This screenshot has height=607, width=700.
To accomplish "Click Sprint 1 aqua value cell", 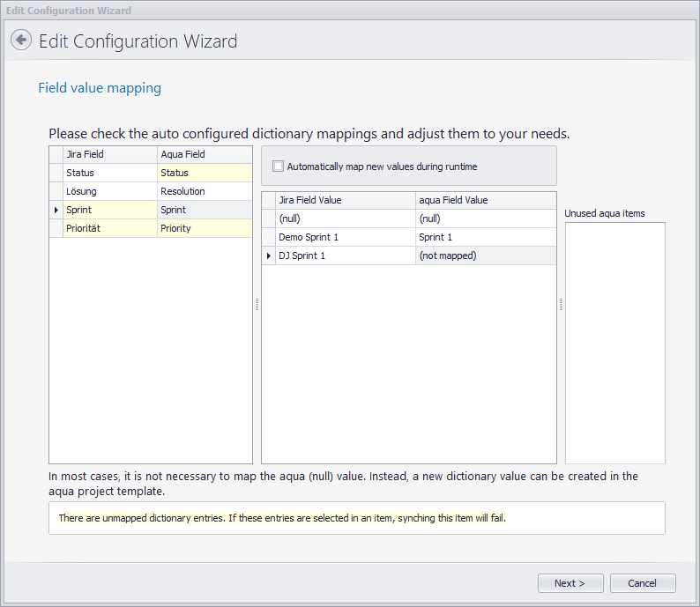I will [485, 237].
